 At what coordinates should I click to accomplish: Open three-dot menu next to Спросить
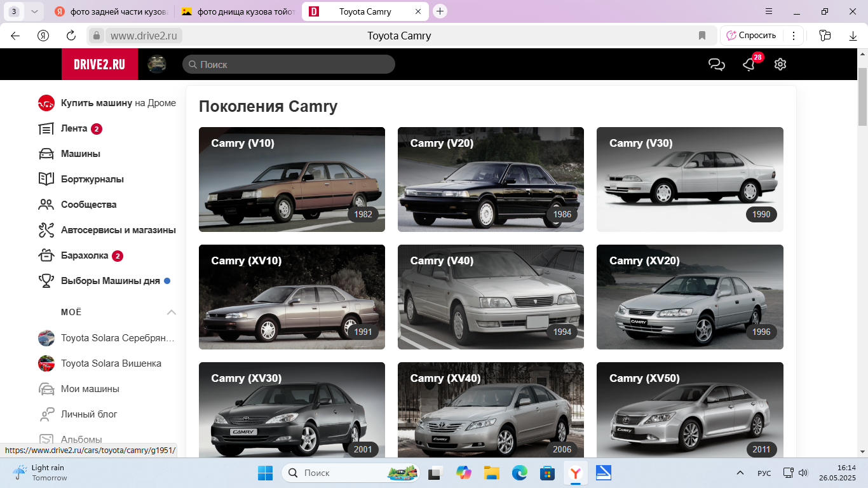click(794, 36)
